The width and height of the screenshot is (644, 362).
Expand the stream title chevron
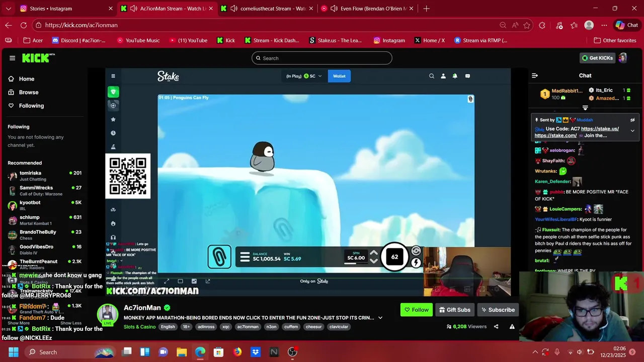(380, 318)
